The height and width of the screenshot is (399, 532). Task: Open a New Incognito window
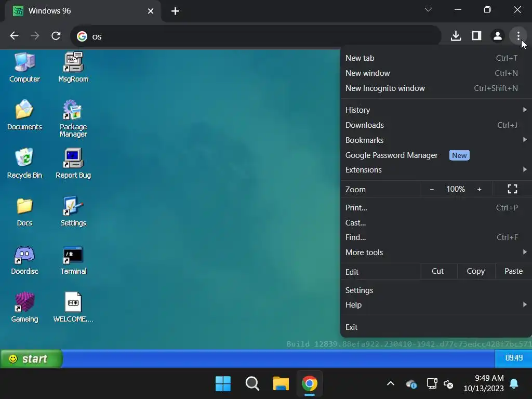pyautogui.click(x=436, y=88)
